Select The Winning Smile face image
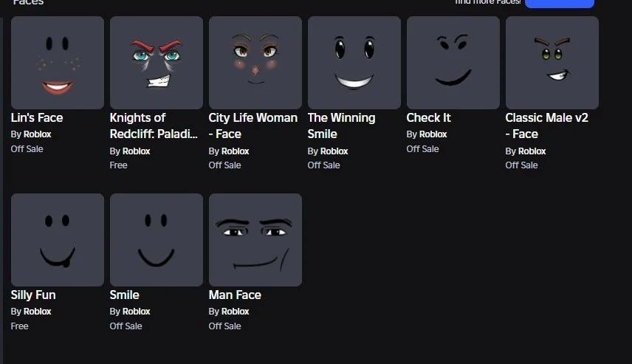The image size is (632, 364). [354, 63]
